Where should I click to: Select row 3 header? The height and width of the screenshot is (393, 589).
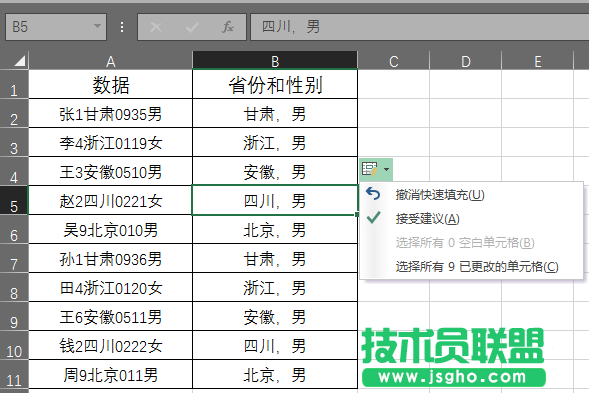coord(14,143)
